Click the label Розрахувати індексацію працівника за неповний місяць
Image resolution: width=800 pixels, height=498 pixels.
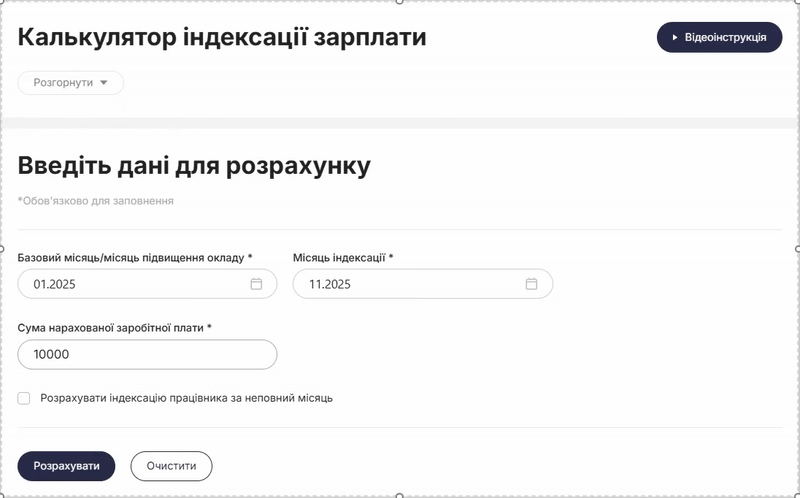coord(186,398)
